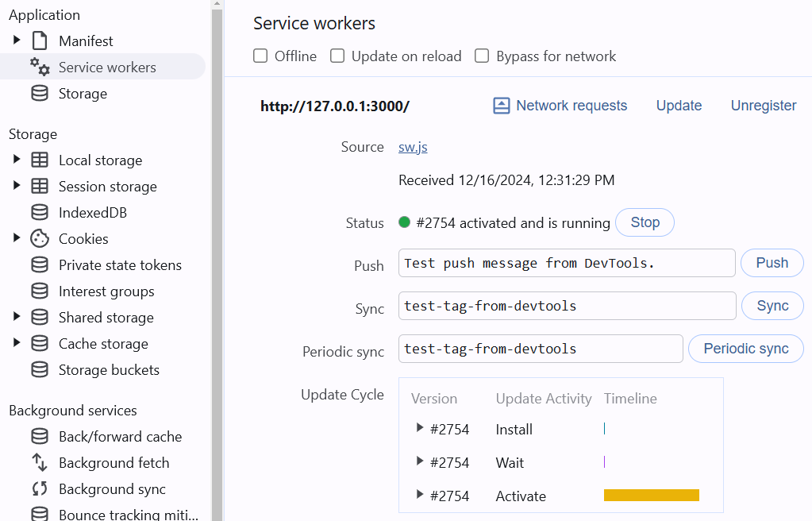
Task: Click the green running status dot
Action: (405, 222)
